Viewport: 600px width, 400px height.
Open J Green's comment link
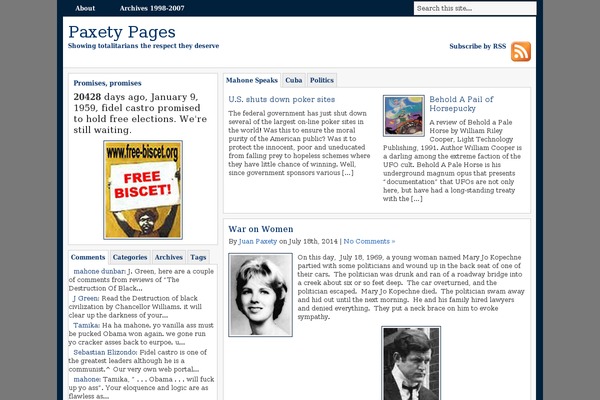point(86,299)
